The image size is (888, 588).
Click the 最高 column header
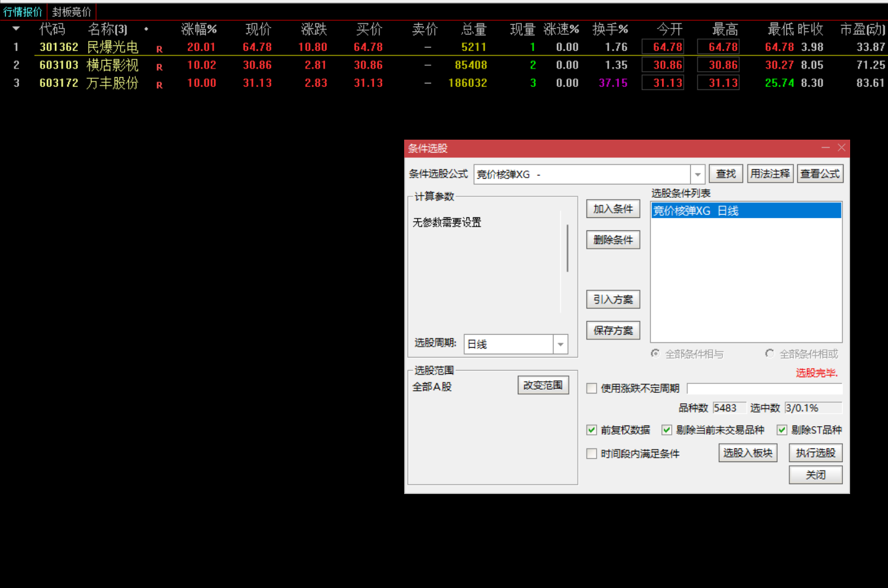[x=725, y=29]
